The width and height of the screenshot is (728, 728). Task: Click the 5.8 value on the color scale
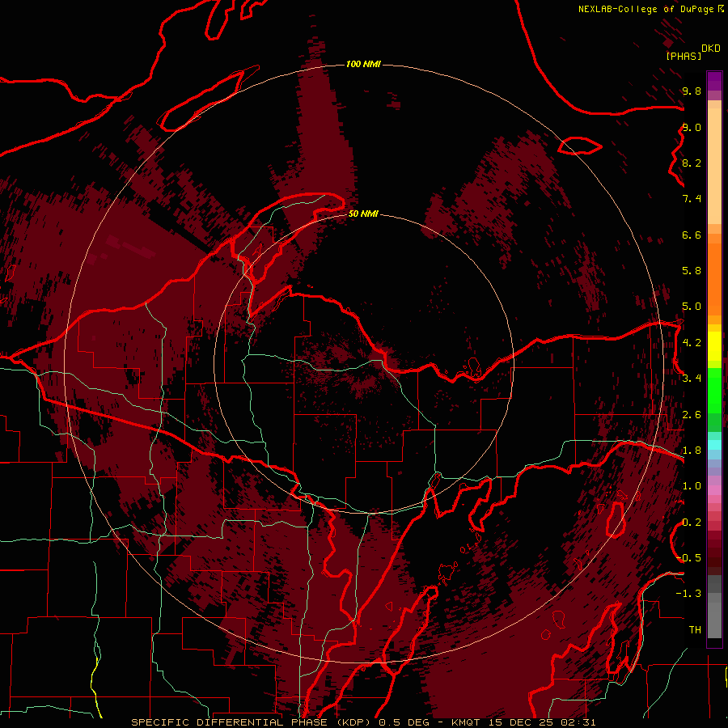pos(692,271)
